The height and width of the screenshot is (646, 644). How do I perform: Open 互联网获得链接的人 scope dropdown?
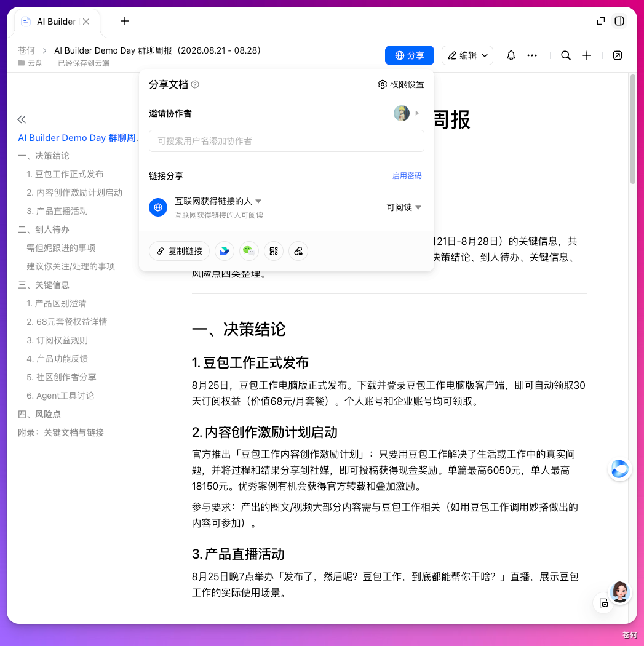point(218,201)
